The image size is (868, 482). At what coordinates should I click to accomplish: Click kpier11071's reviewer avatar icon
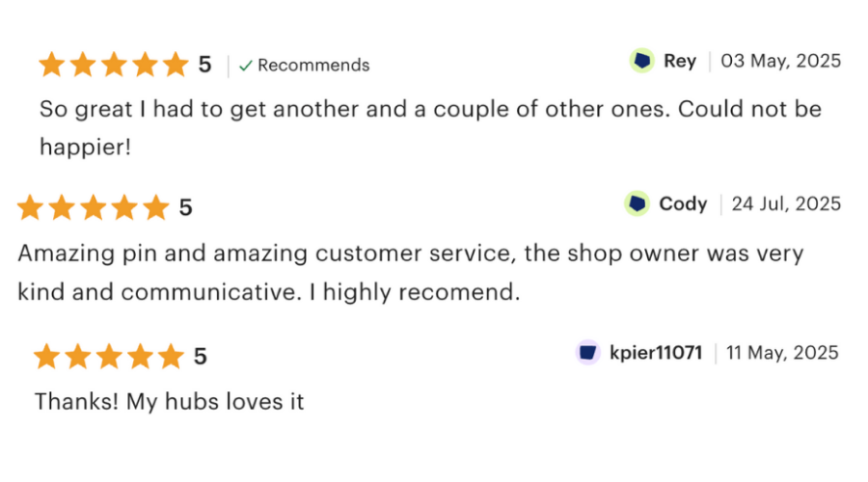(x=588, y=352)
